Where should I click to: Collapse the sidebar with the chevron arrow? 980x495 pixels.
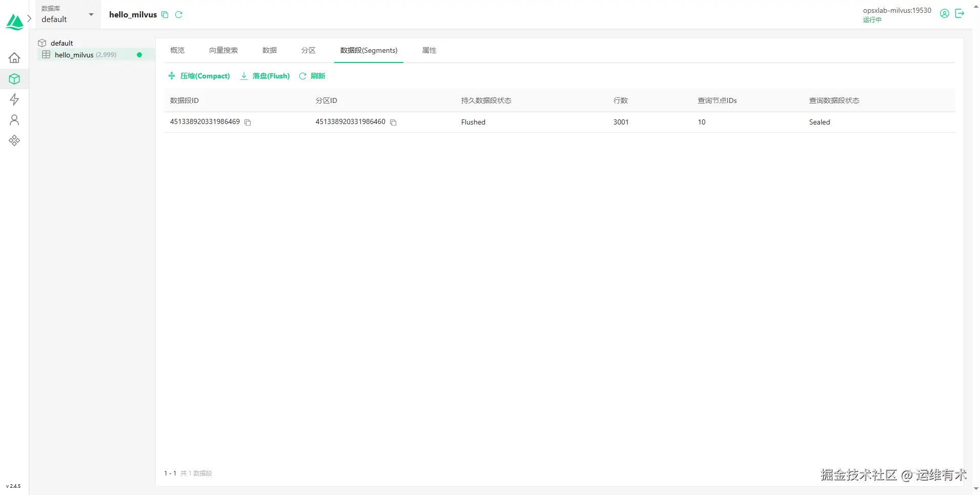tap(30, 18)
